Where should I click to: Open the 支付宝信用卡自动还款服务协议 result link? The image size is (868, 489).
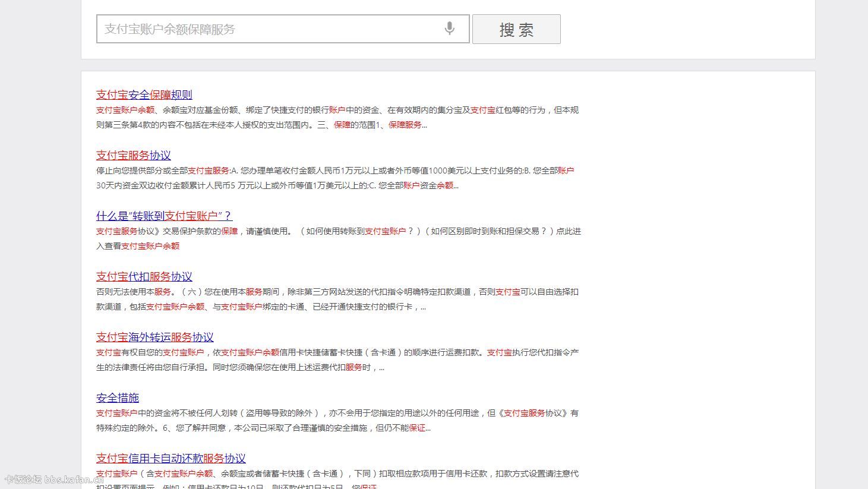(x=171, y=458)
